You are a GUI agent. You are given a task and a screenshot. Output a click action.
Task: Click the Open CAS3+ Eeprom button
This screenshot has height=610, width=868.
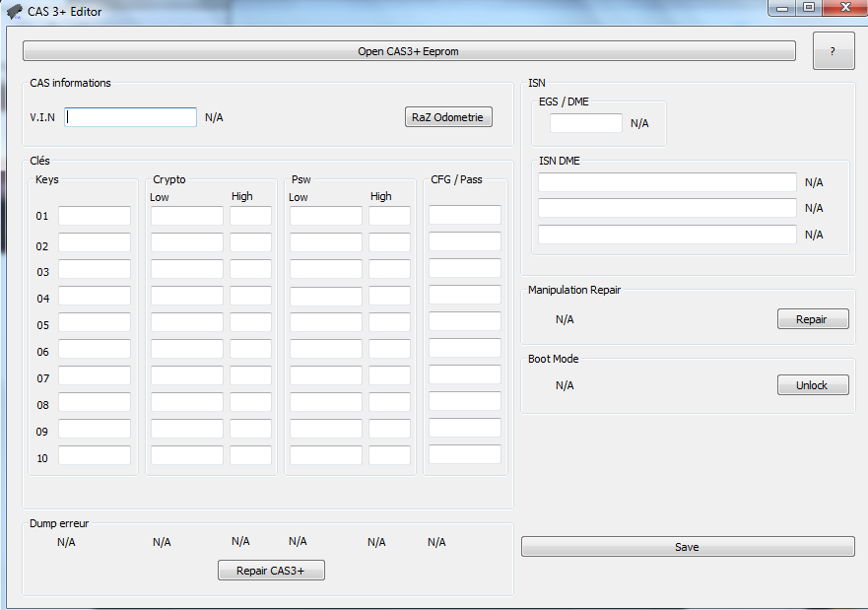pos(408,51)
